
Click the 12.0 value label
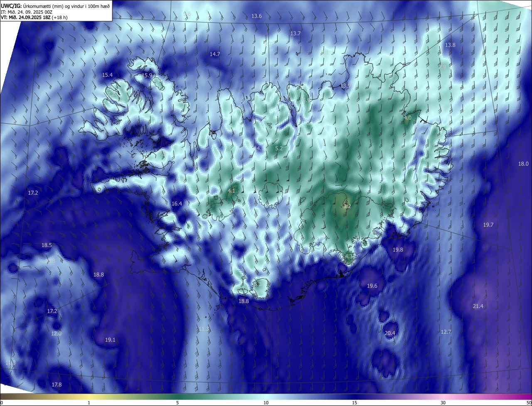(56, 333)
